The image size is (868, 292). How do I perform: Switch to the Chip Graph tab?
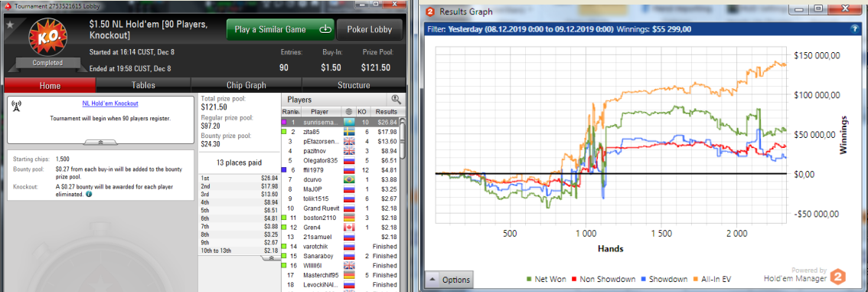tap(246, 85)
